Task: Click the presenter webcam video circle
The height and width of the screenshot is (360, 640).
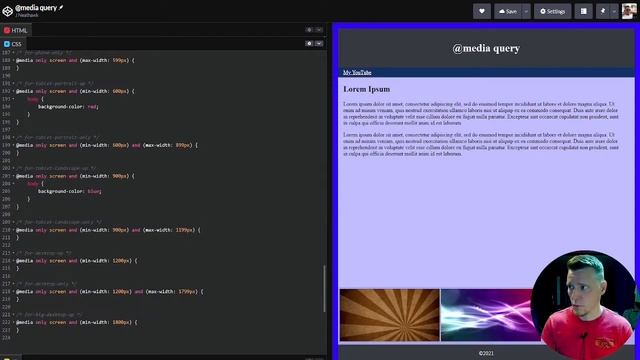Action: 584,304
